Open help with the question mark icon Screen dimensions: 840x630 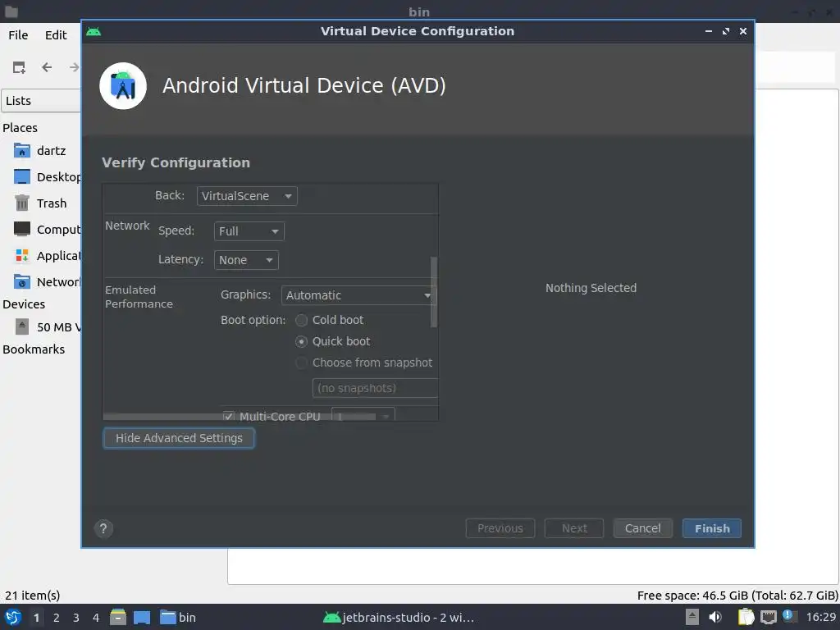coord(103,529)
